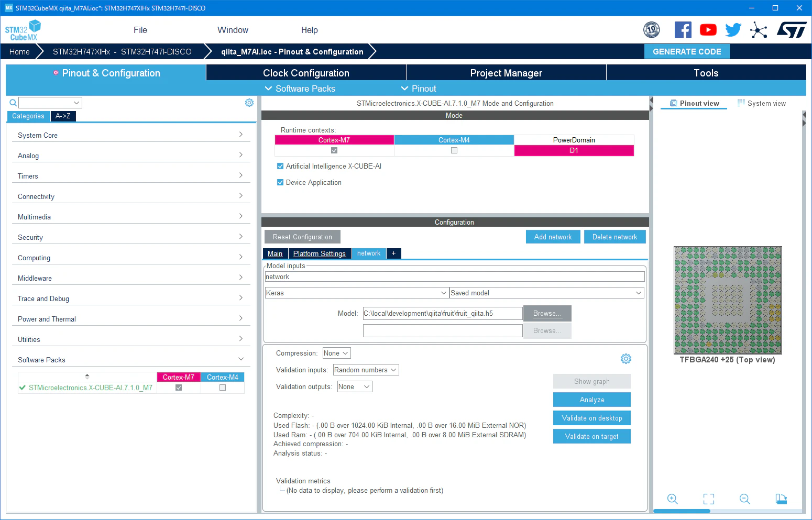This screenshot has width=812, height=520.
Task: Click the sort arrows in Software Packs table
Action: coord(87,377)
